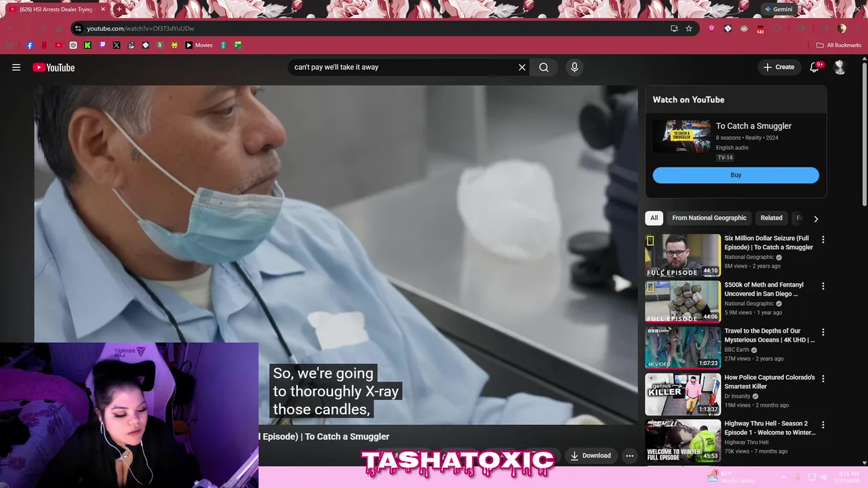The image size is (868, 488).
Task: Bookmark this page with star icon
Action: coord(689,28)
